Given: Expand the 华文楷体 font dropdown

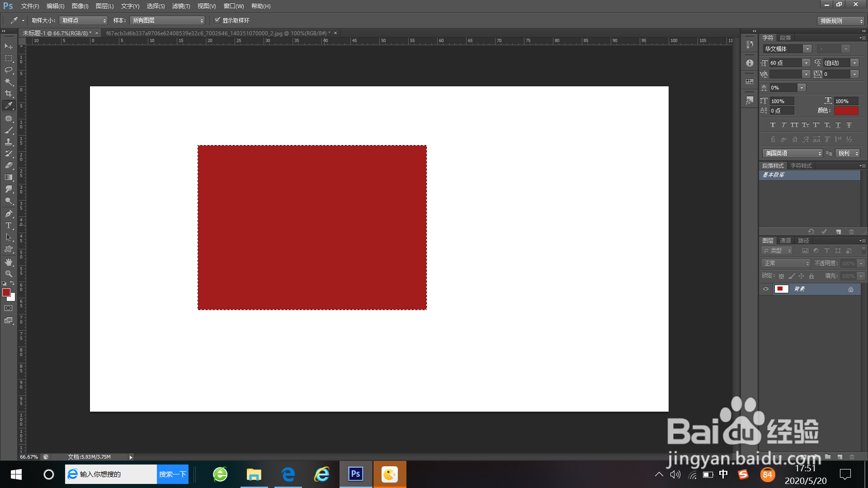Looking at the screenshot, I should click(x=807, y=49).
